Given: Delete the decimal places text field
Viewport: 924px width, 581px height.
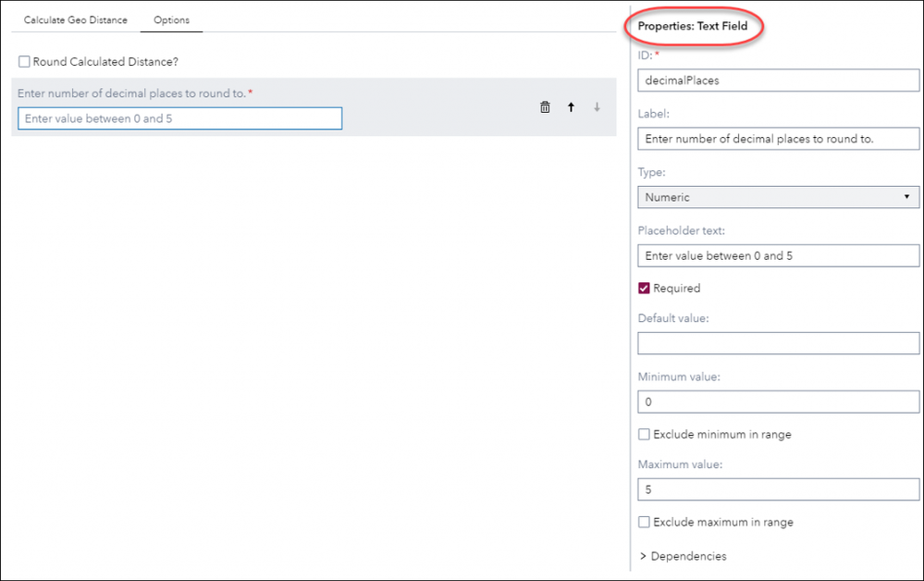Looking at the screenshot, I should point(545,107).
